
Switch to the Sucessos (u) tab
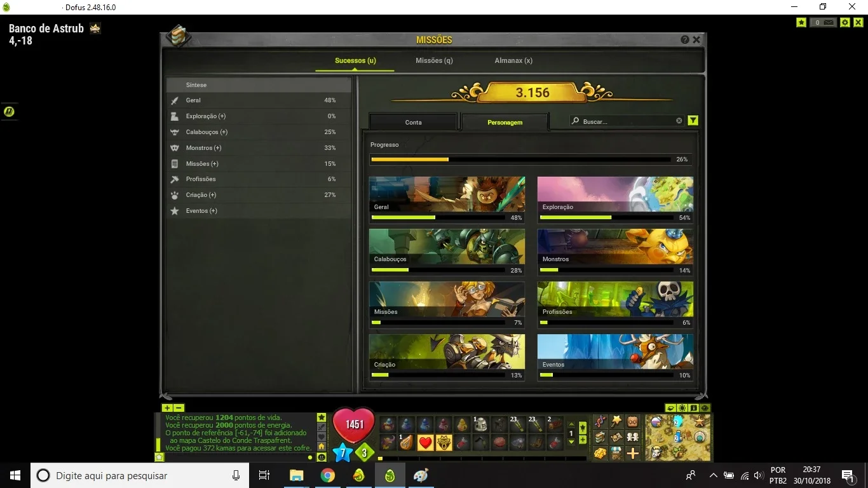355,61
